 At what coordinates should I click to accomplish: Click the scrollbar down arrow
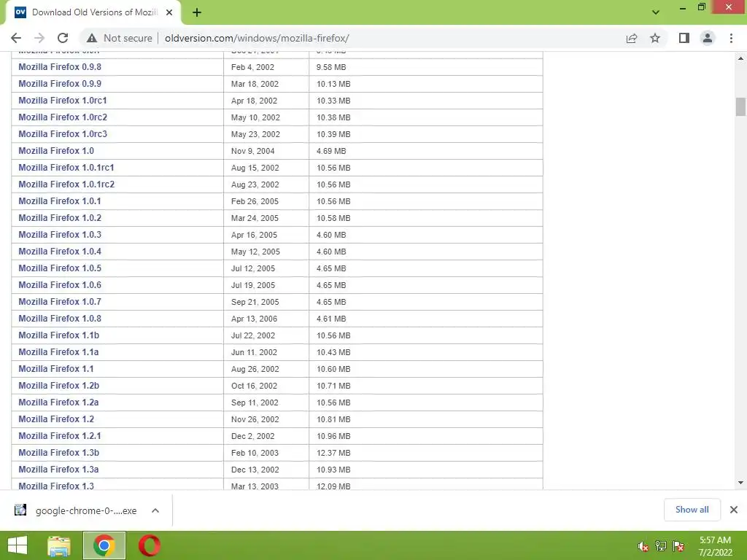(740, 483)
